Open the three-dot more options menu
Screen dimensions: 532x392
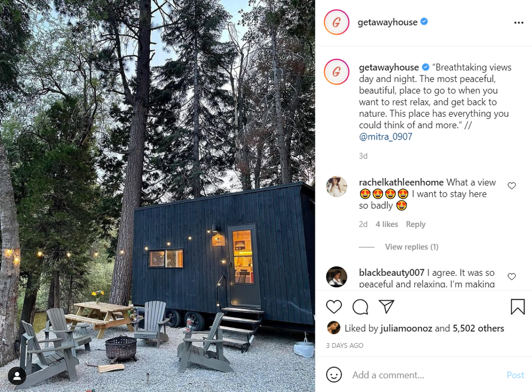point(518,23)
